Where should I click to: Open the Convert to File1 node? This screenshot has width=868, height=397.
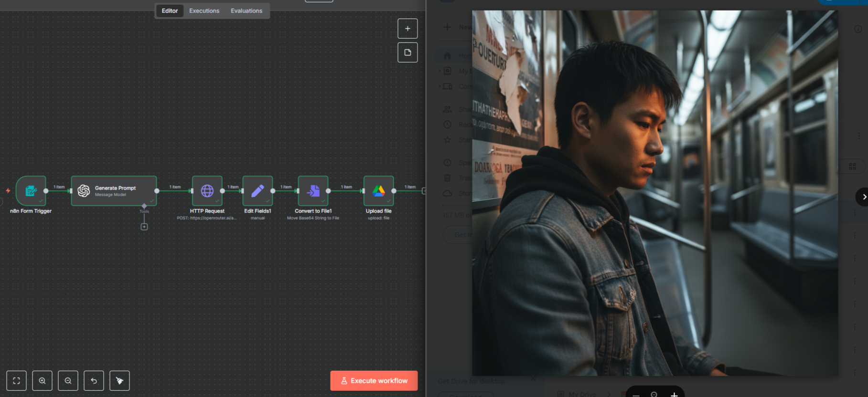point(313,191)
